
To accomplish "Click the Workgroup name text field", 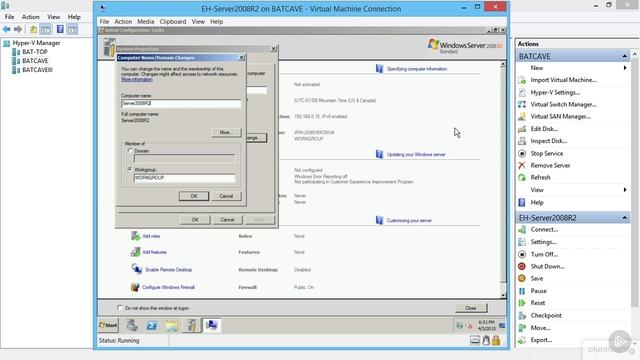I will (184, 178).
